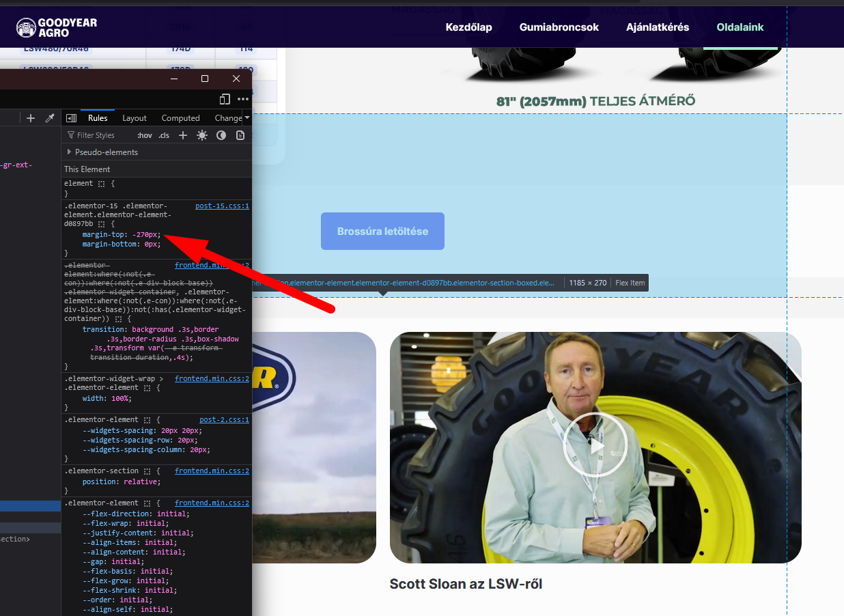Toggle dark color scheme simulation (moon icon)
Viewport: 844px width, 616px height.
(221, 135)
